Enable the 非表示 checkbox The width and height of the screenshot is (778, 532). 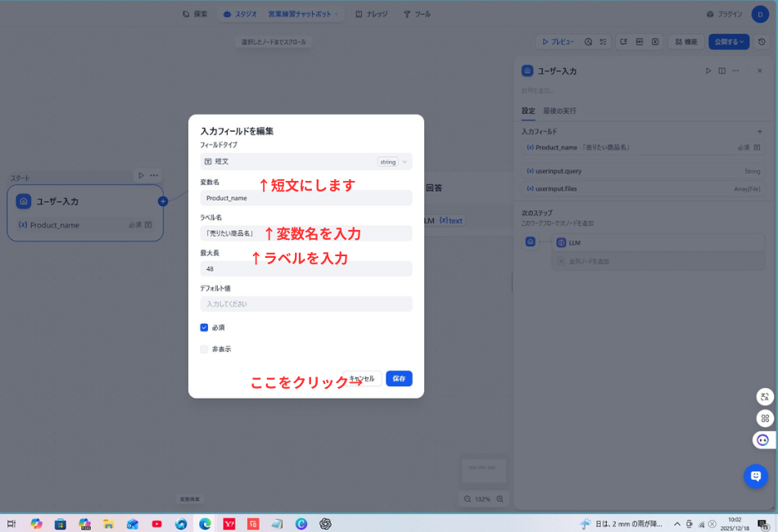[204, 349]
